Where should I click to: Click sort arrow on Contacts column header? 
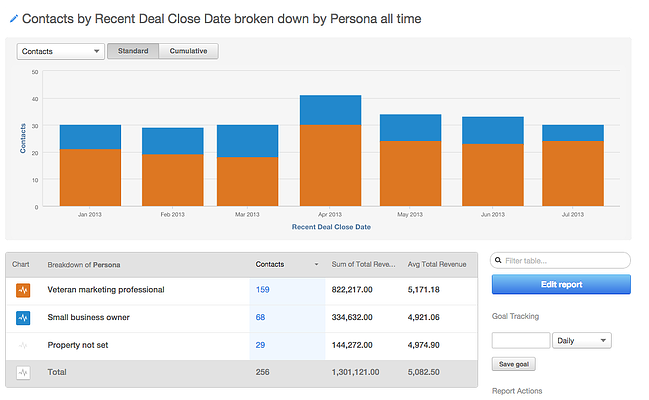pos(318,265)
